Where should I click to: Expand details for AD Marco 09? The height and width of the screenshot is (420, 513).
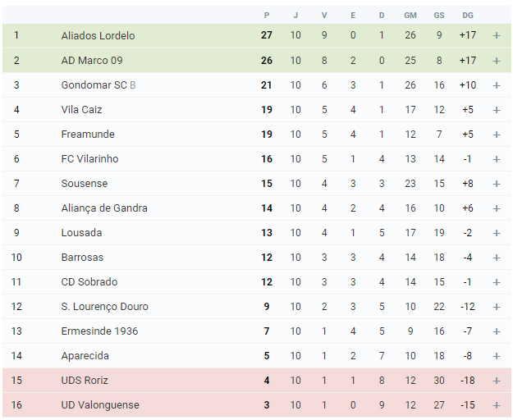tap(497, 61)
